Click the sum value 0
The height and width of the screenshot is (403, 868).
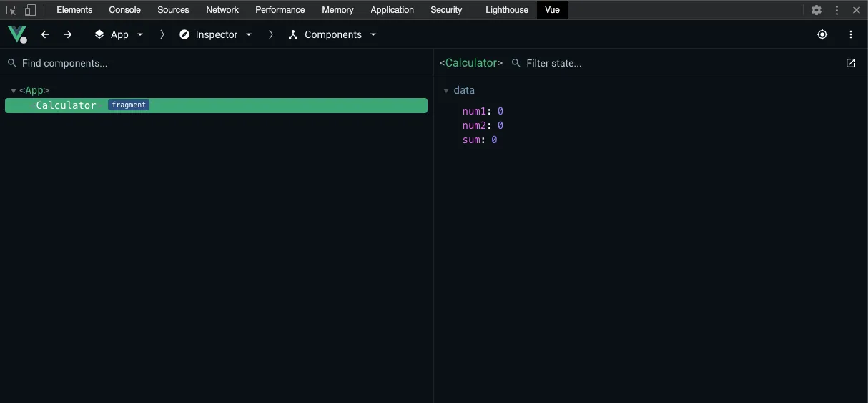(494, 140)
